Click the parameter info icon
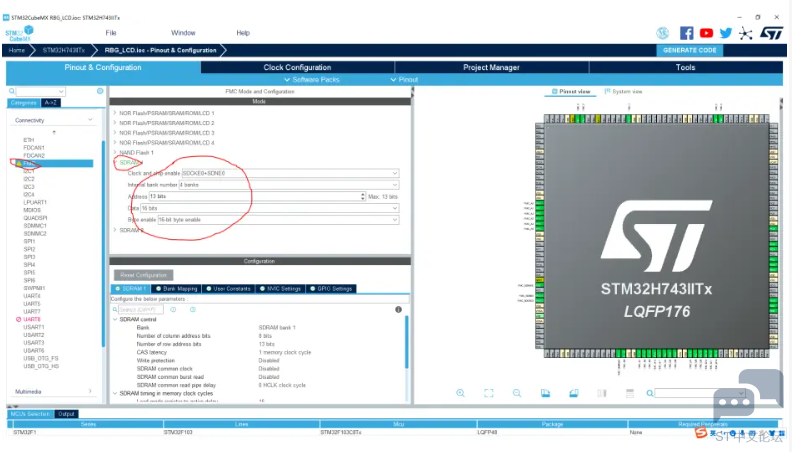Image resolution: width=792 pixels, height=452 pixels. (x=399, y=310)
